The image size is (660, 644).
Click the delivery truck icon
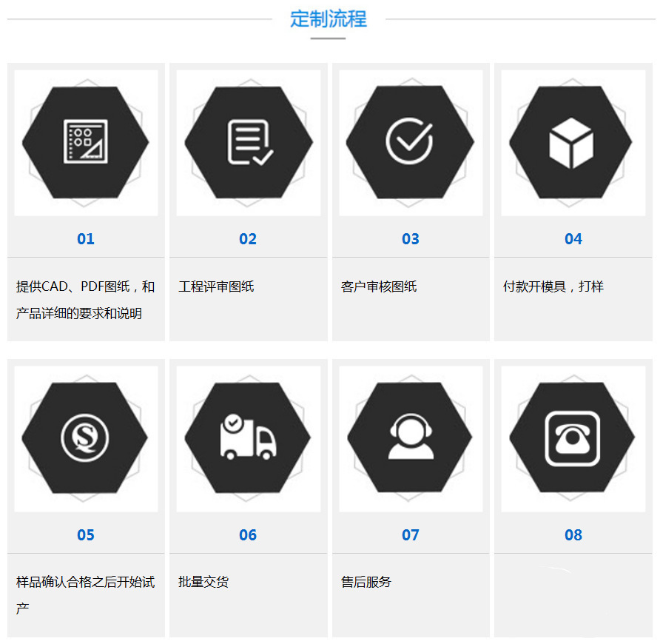[248, 437]
